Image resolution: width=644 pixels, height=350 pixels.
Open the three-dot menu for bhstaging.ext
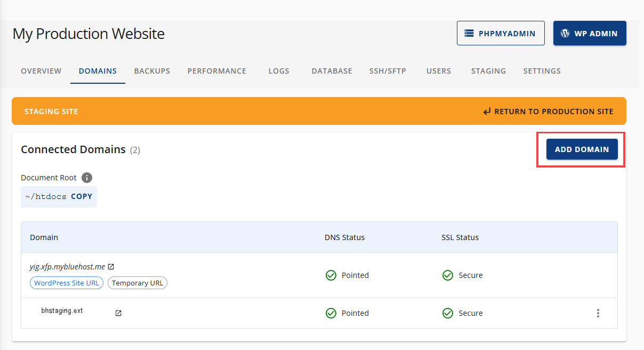coord(598,313)
